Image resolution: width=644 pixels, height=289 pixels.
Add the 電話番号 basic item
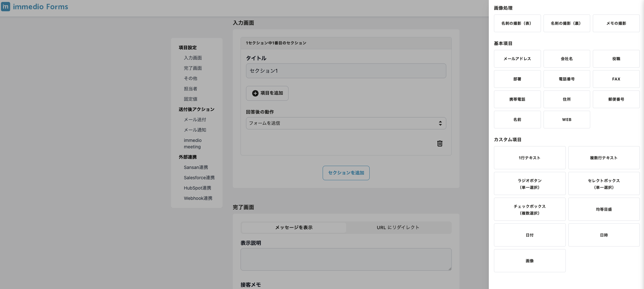click(x=566, y=79)
